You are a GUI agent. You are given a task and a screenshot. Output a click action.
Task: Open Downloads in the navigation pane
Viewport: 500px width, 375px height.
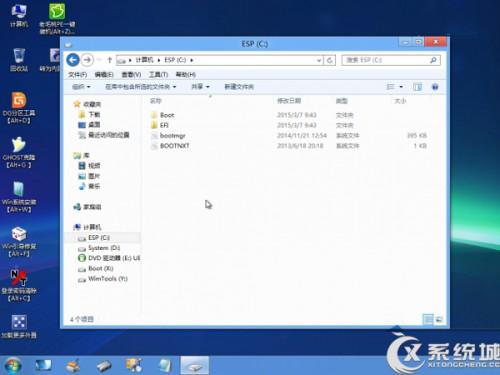coord(89,115)
